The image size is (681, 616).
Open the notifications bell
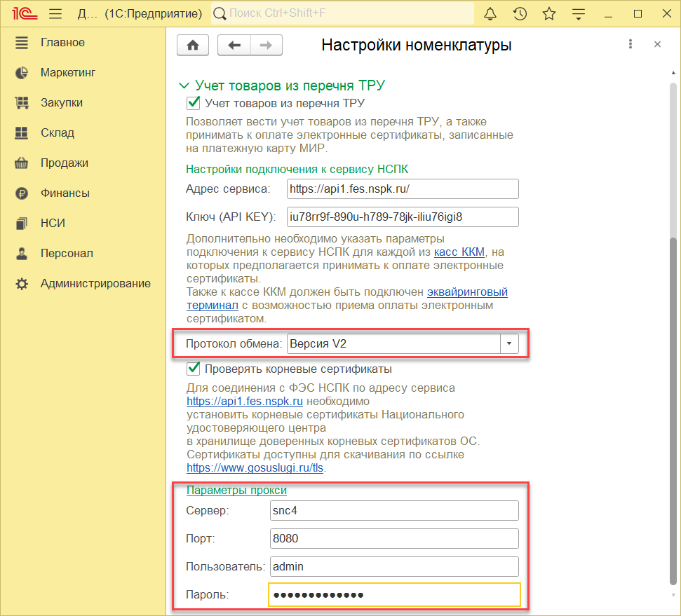[x=490, y=14]
